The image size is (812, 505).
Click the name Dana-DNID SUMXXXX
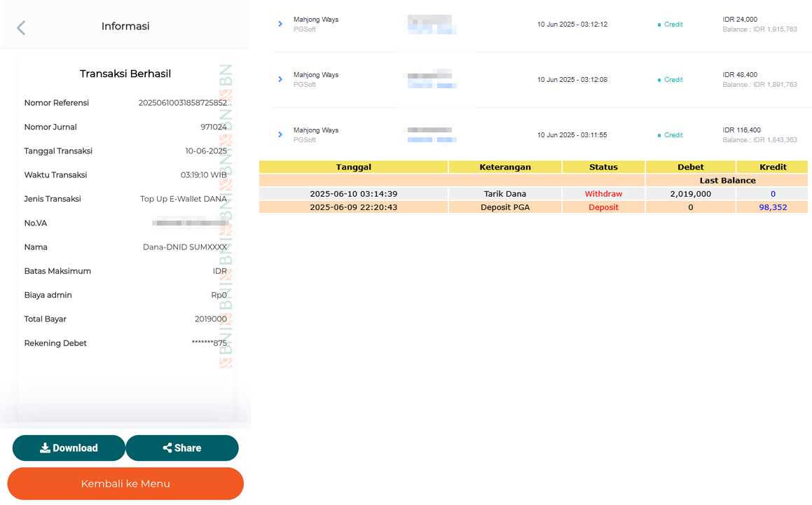point(185,247)
